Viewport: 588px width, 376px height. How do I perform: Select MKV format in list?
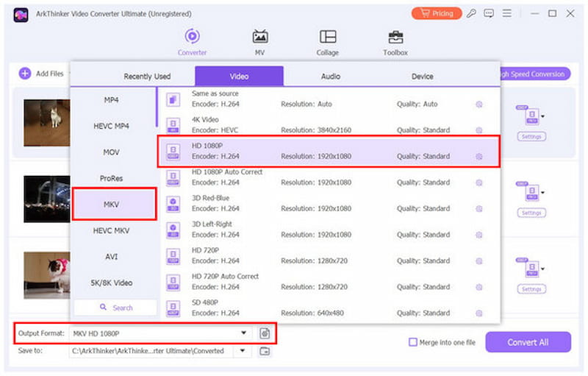click(x=114, y=204)
